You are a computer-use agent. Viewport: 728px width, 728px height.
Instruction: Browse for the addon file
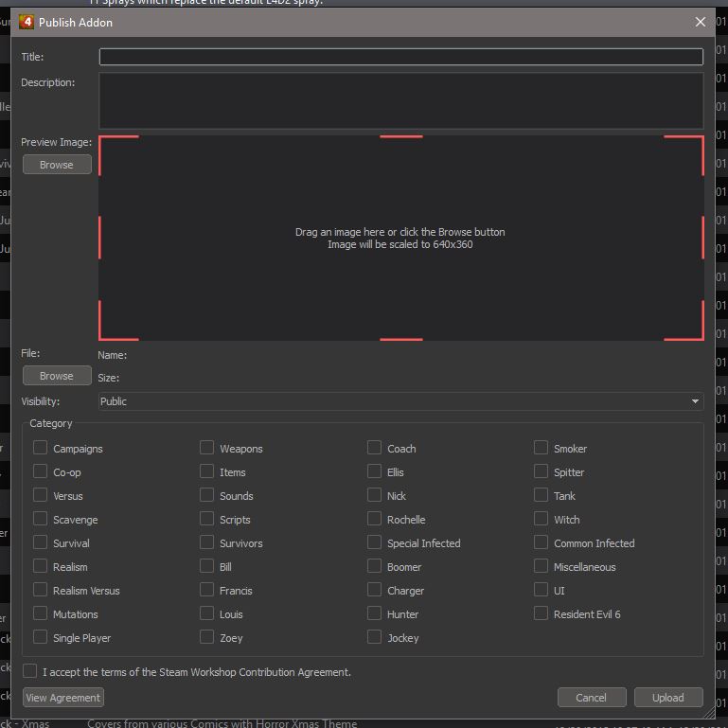point(57,376)
